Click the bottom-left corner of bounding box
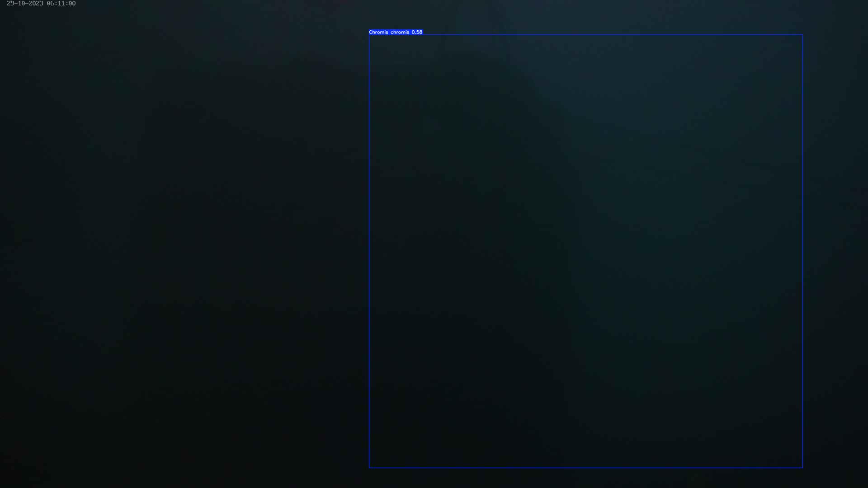868x488 pixels. click(x=369, y=468)
